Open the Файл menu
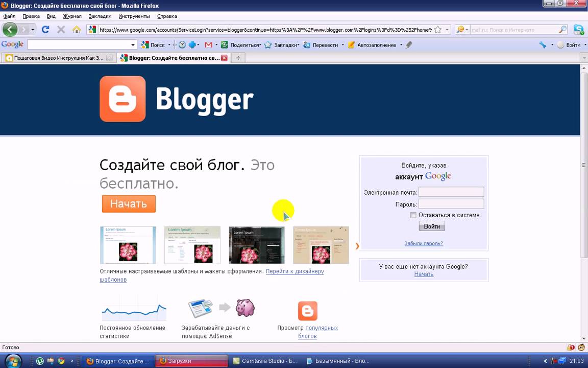588x368 pixels. coord(9,16)
